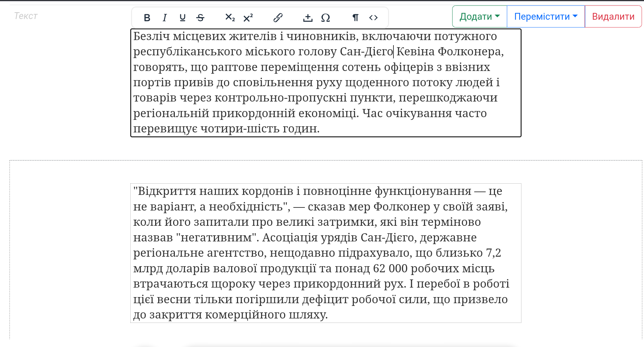Viewport: 644px width, 347px height.
Task: Insert a hyperlink via chain icon
Action: [x=278, y=18]
